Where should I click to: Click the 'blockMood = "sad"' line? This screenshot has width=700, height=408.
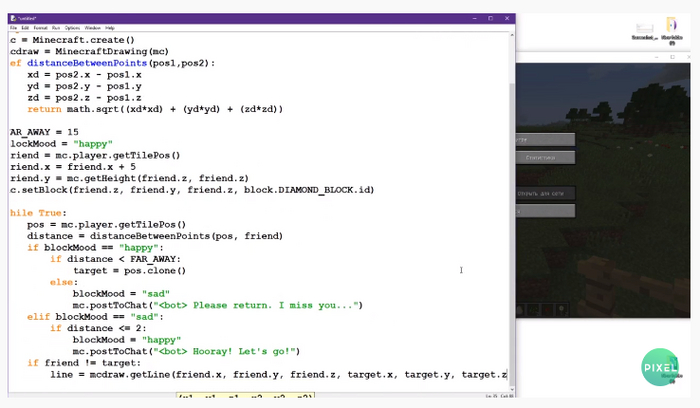(121, 294)
